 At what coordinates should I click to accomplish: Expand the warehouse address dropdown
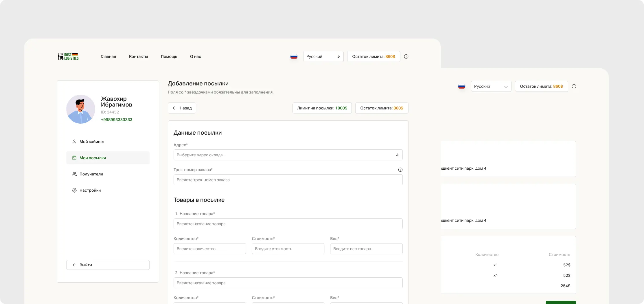click(288, 155)
